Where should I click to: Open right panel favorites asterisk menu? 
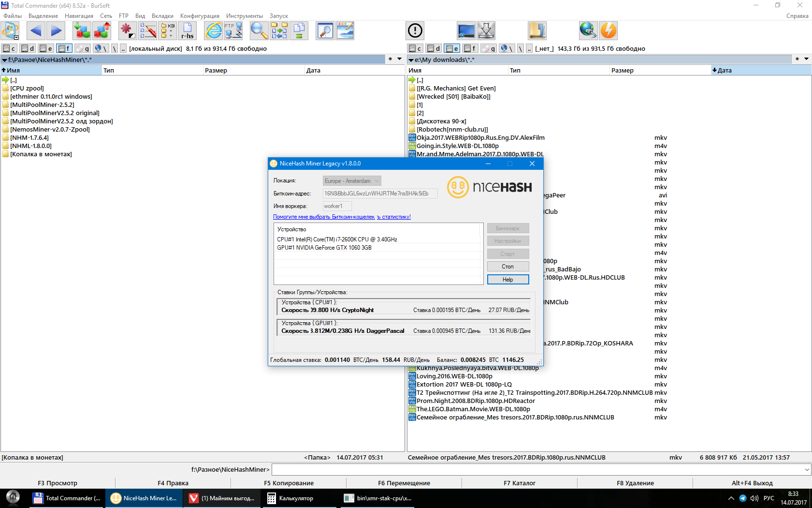[x=797, y=59]
